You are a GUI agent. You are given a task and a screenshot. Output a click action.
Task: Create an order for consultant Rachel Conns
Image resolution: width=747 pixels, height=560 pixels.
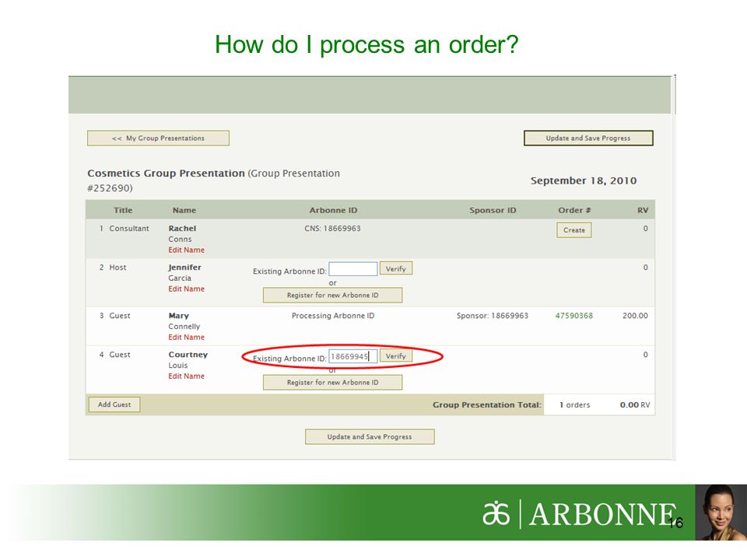pyautogui.click(x=574, y=230)
